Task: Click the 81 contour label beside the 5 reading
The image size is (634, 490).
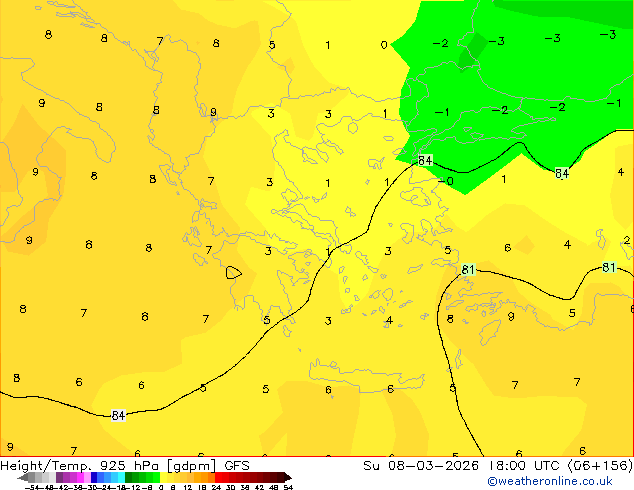Action: 468,269
